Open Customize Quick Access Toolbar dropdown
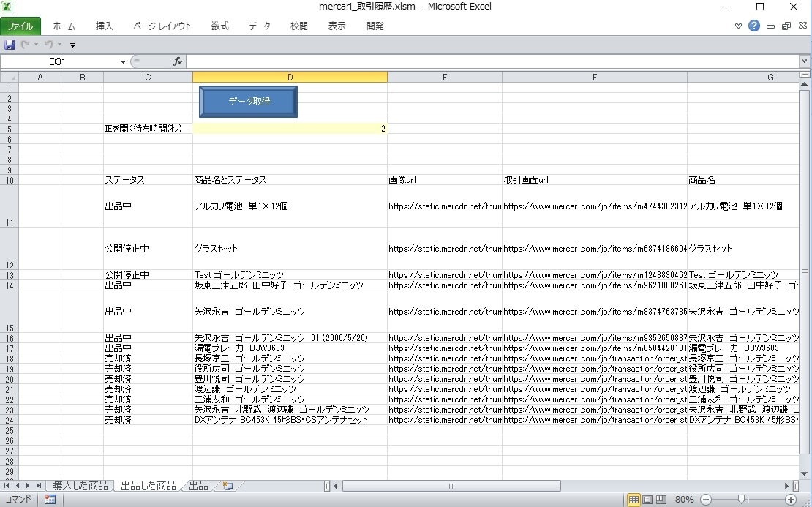 (x=72, y=45)
